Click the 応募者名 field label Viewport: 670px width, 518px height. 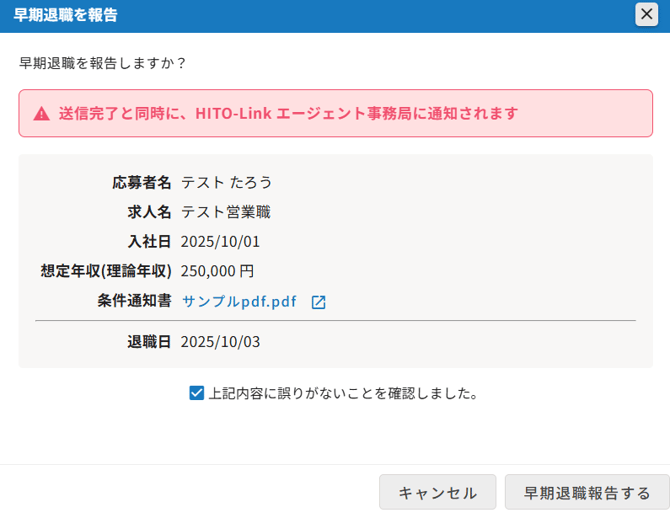[141, 182]
